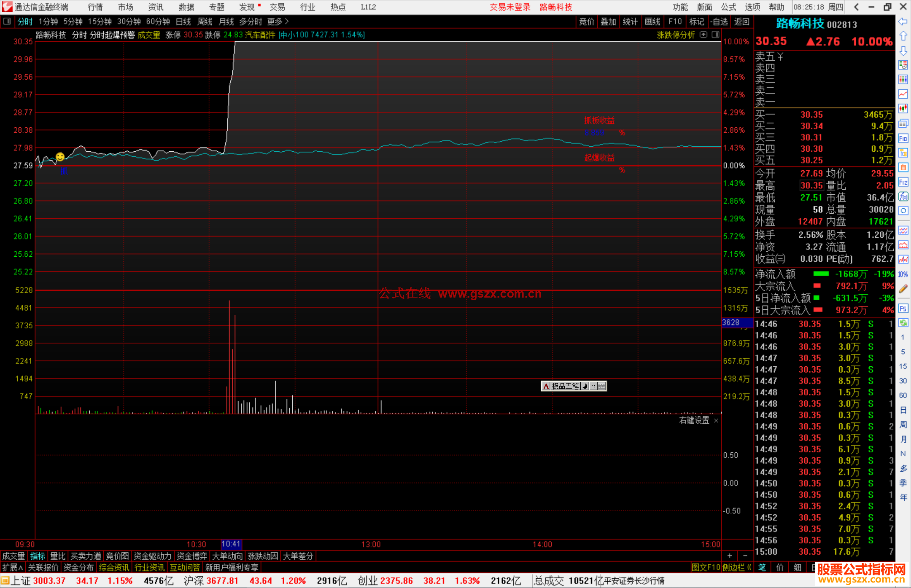This screenshot has width=911, height=588.
Task: Click the window icon right of 涨跌停分析
Action: tap(716, 35)
